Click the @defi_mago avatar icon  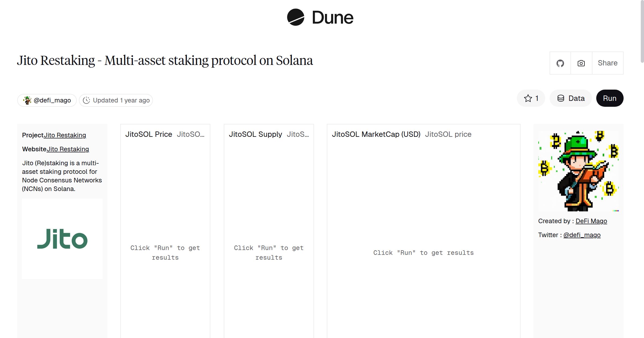pyautogui.click(x=28, y=100)
